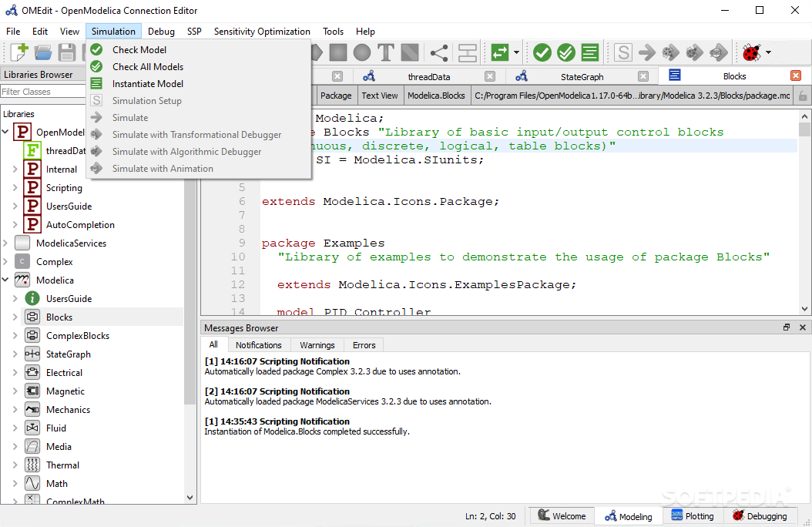This screenshot has width=812, height=527.
Task: Select the Thermal package icon in tree
Action: tap(32, 465)
